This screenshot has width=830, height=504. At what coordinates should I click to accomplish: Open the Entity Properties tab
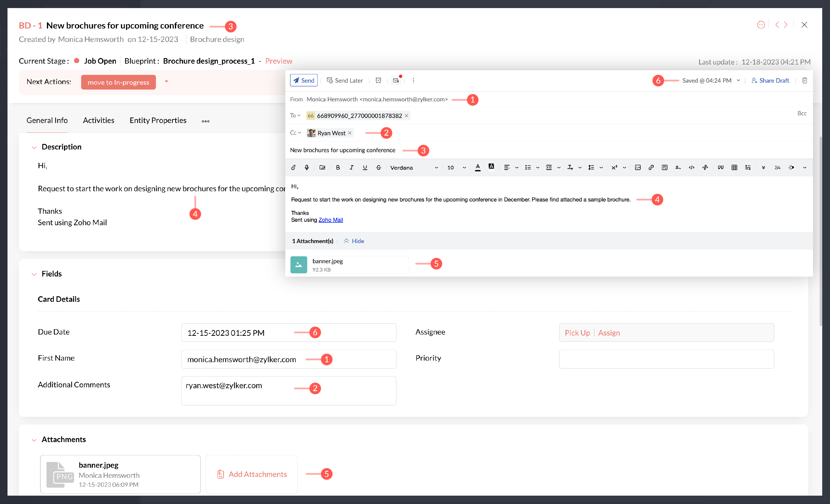[x=158, y=120]
